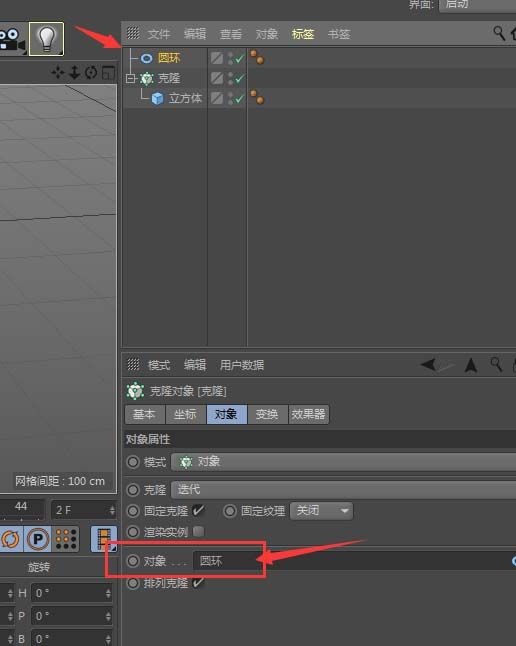Click the dotted grid keyframe icon

[66, 538]
